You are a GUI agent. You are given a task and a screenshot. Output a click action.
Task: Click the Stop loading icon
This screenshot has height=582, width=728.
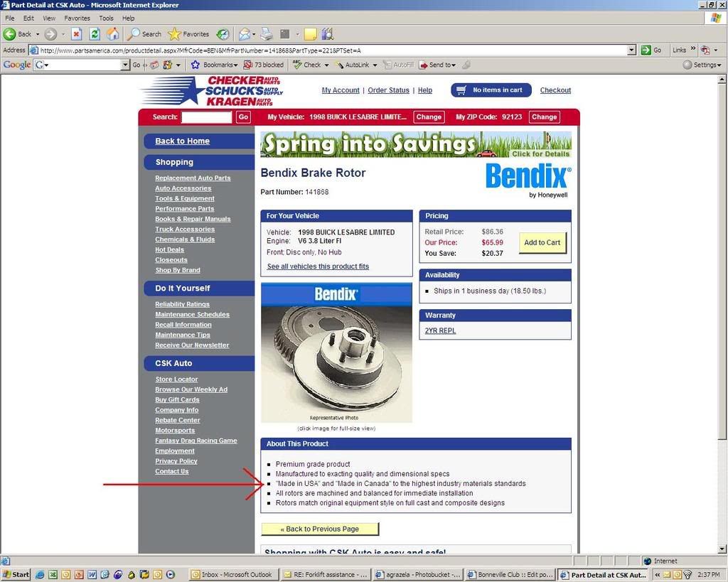77,34
